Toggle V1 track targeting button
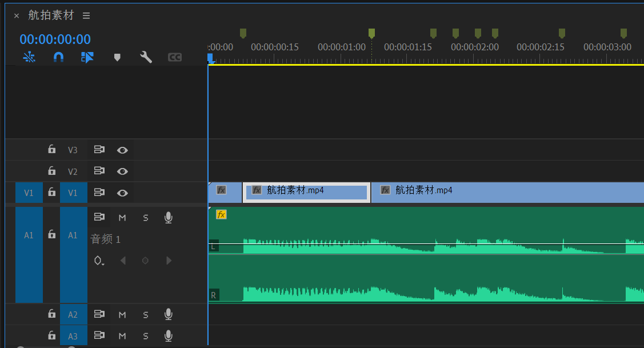The height and width of the screenshot is (348, 644). [73, 193]
